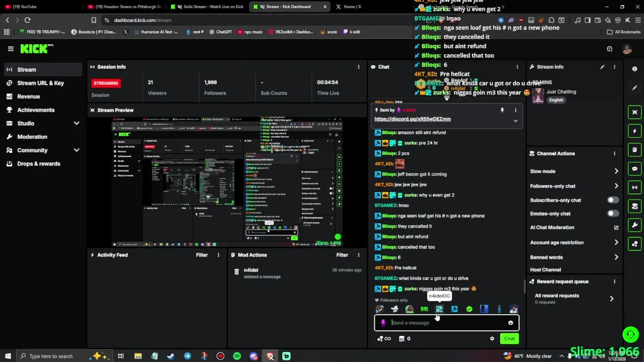Toggle the wrench widget in right sidebar

[x=634, y=225]
